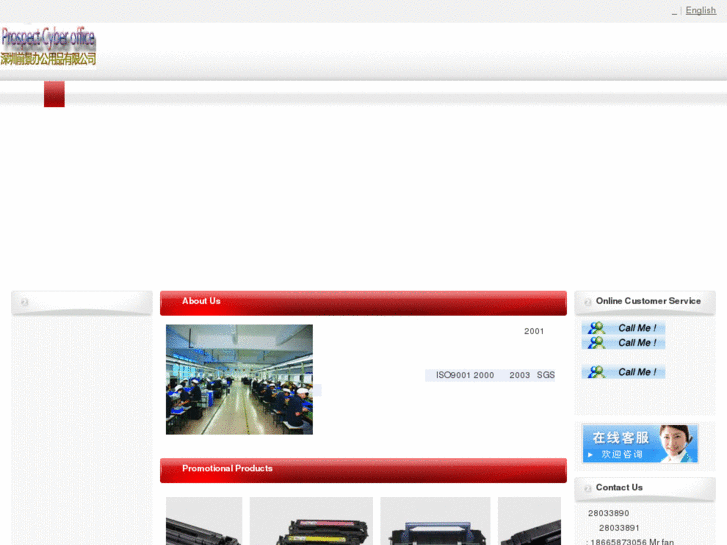Screen dimensions: 727x545
Task: Open the English language link
Action: (x=701, y=10)
